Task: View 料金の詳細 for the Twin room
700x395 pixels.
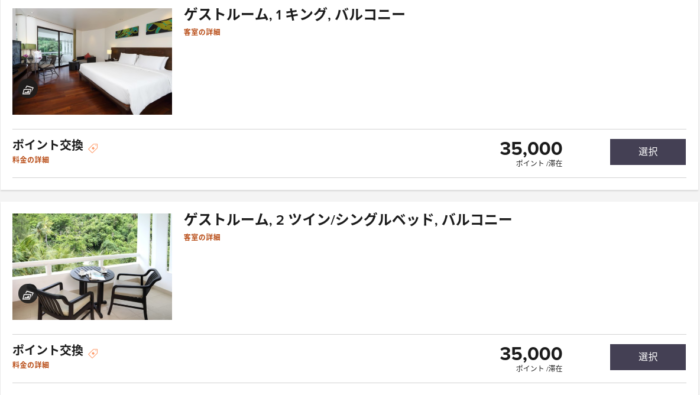Action: (31, 365)
